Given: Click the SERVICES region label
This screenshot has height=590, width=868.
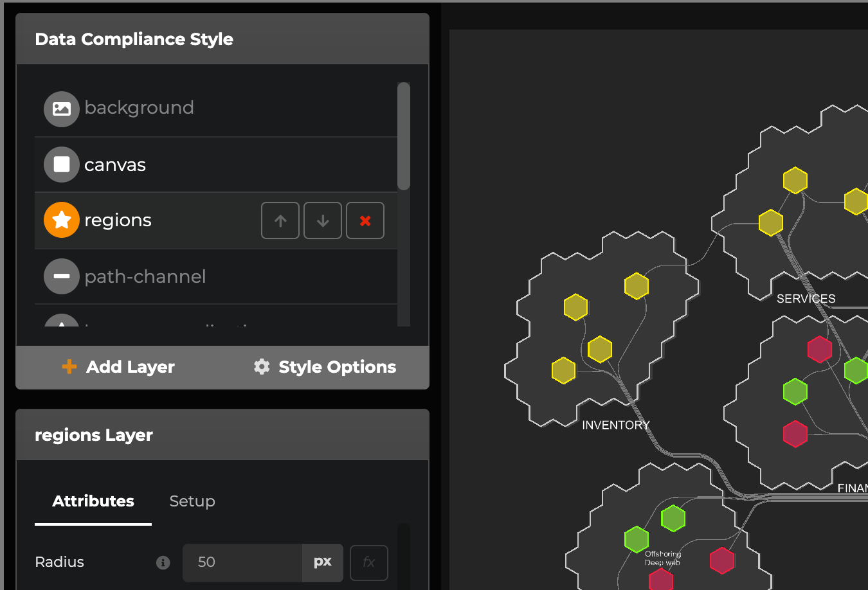Looking at the screenshot, I should 806,299.
